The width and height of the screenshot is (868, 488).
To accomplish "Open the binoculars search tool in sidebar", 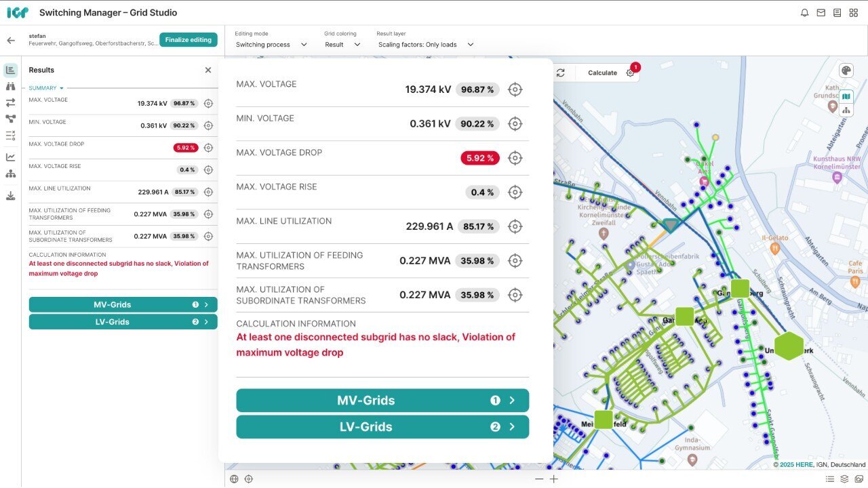I will click(x=10, y=86).
